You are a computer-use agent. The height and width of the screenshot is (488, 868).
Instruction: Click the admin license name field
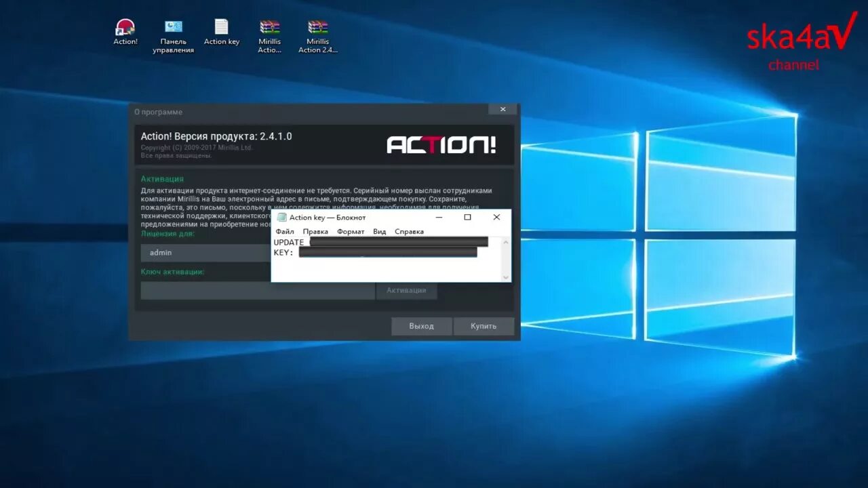(x=206, y=253)
